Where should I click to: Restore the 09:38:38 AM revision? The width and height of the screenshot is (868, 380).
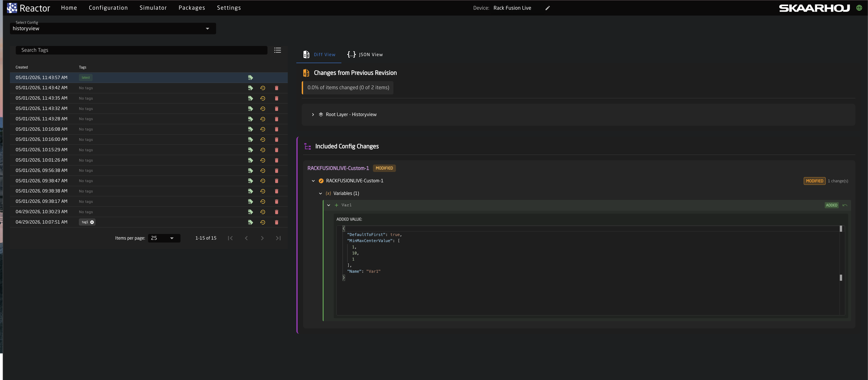click(263, 191)
